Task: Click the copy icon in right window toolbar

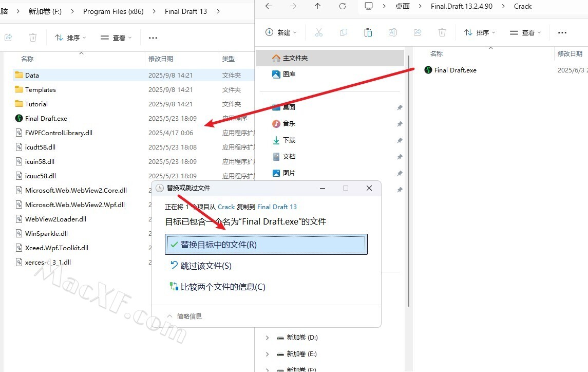Action: (344, 32)
